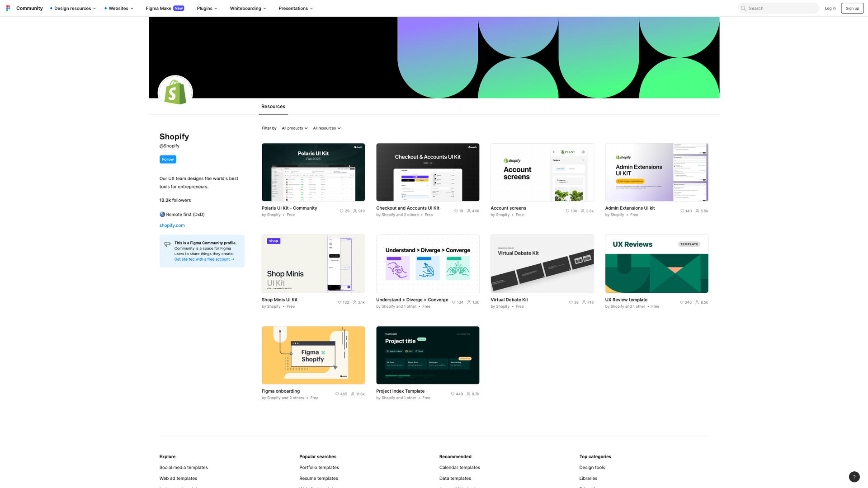Click the globe icon next to Remote first (DxD)

(x=162, y=214)
